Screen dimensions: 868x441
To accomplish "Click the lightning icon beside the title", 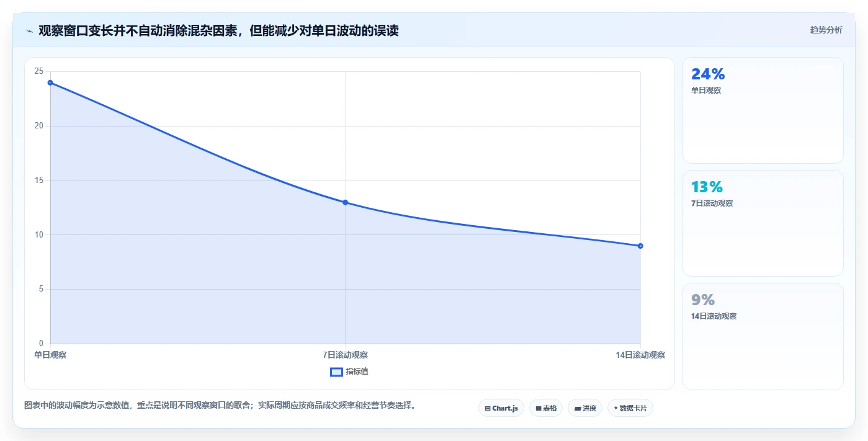I will click(x=29, y=30).
